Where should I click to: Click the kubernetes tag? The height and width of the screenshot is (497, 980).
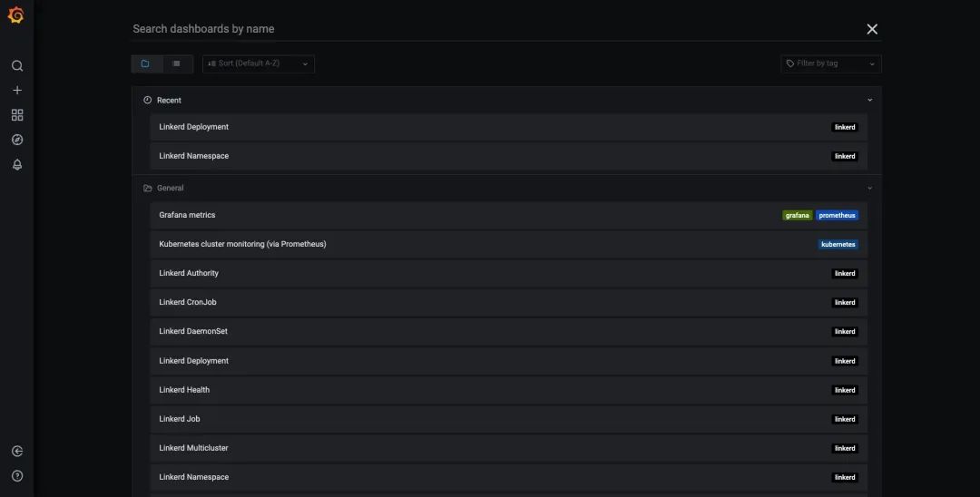(x=838, y=244)
